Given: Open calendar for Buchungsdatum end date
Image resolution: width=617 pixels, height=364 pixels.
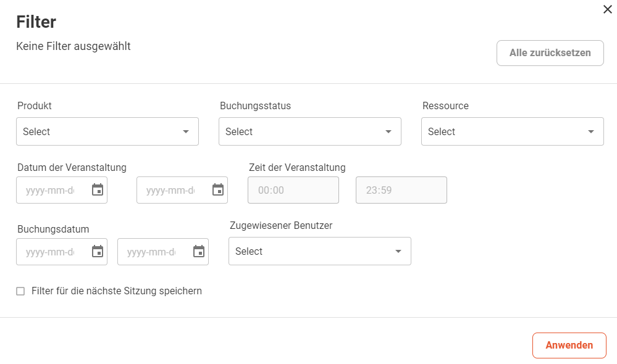Looking at the screenshot, I should 199,252.
